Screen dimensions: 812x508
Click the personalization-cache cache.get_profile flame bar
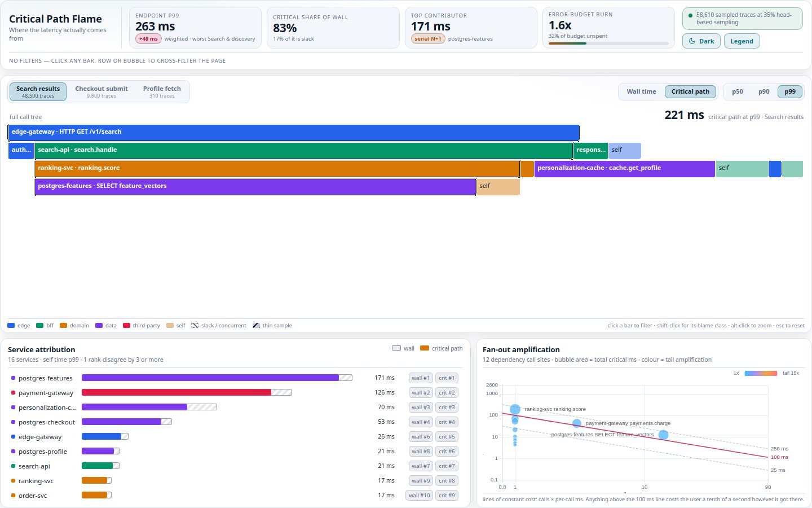click(x=624, y=168)
